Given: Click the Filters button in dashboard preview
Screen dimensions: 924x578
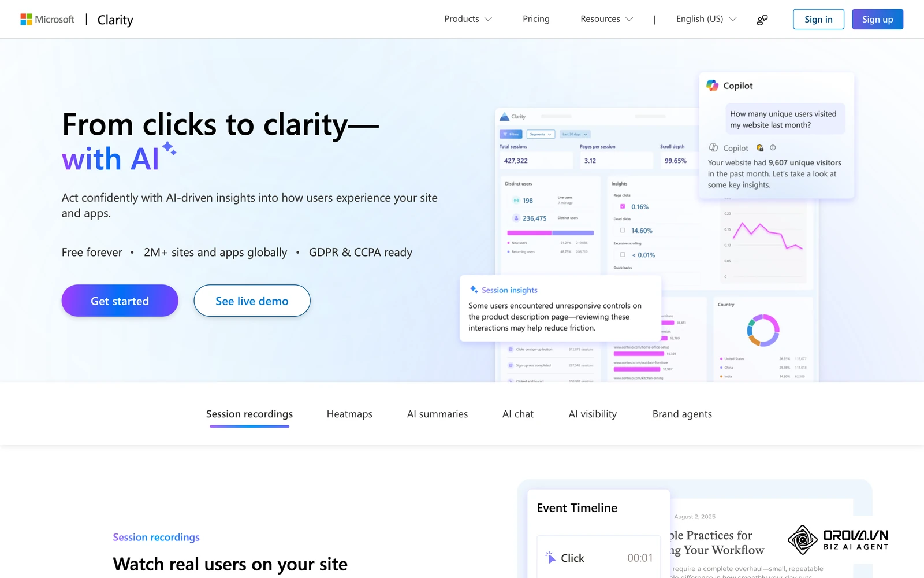Looking at the screenshot, I should (511, 134).
